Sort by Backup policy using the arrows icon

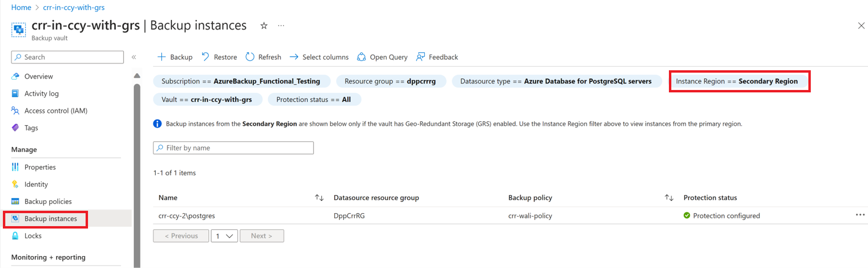pos(669,198)
